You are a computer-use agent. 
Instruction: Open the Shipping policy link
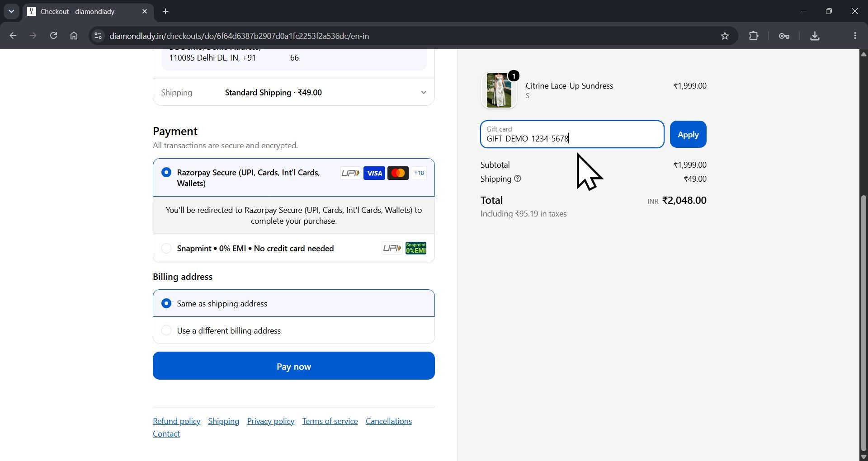(223, 421)
